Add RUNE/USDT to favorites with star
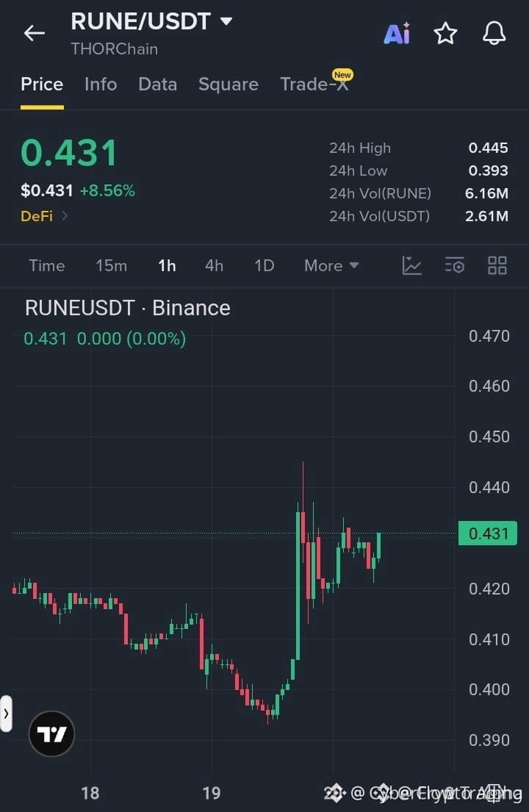The height and width of the screenshot is (812, 529). pyautogui.click(x=445, y=34)
